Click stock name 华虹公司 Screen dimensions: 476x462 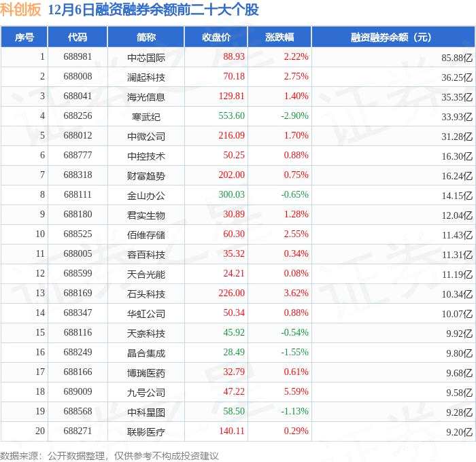tap(146, 314)
